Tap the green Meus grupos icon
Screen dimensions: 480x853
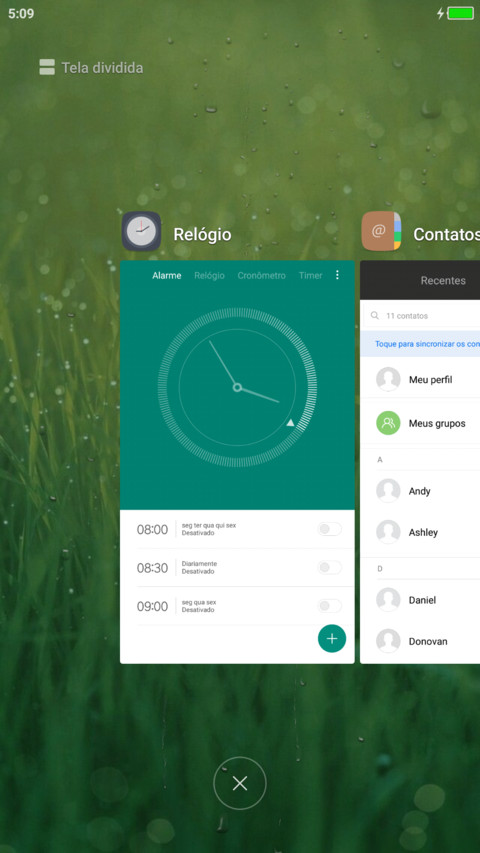coord(388,423)
